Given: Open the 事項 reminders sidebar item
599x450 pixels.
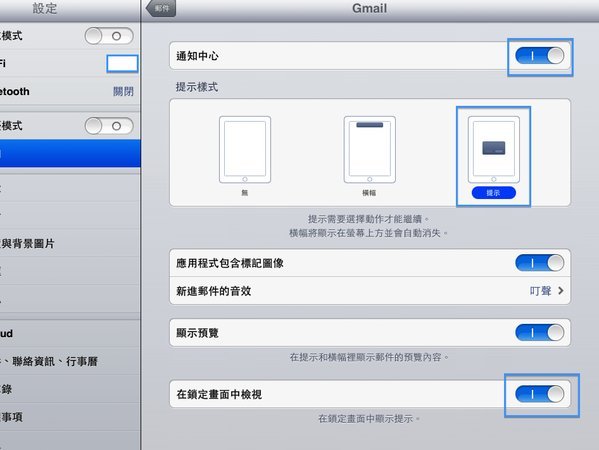Looking at the screenshot, I should (x=70, y=417).
